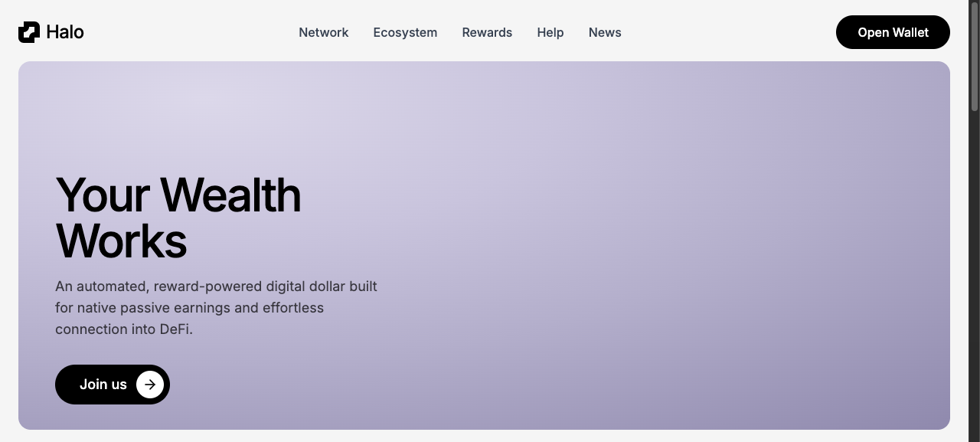The width and height of the screenshot is (980, 442).
Task: Click the "An automated, reward-powered digital dollar" paragraph
Action: tap(216, 308)
